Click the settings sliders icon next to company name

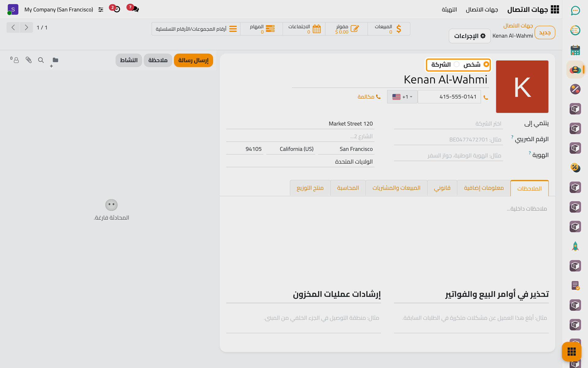pos(101,10)
